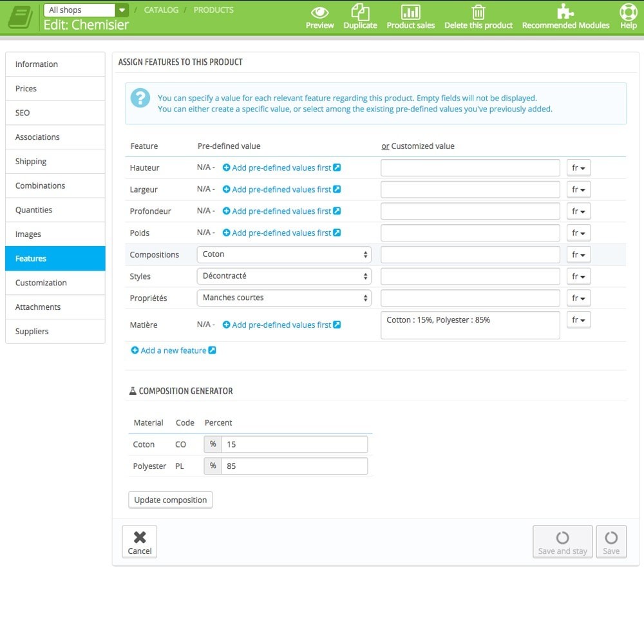Click the blue question mark info icon
644x644 pixels.
pyautogui.click(x=140, y=98)
